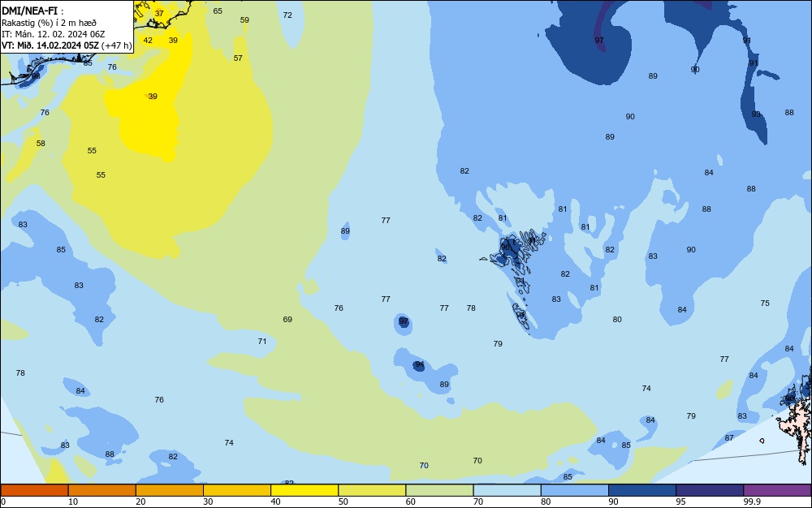Pick the pale yellow 50–60 legend swatch

(373, 490)
